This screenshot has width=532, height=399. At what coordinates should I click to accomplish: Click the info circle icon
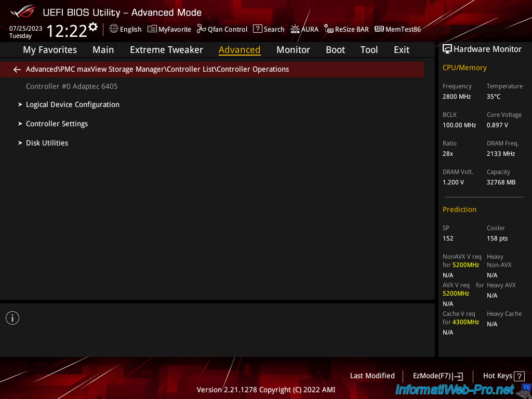[12, 318]
